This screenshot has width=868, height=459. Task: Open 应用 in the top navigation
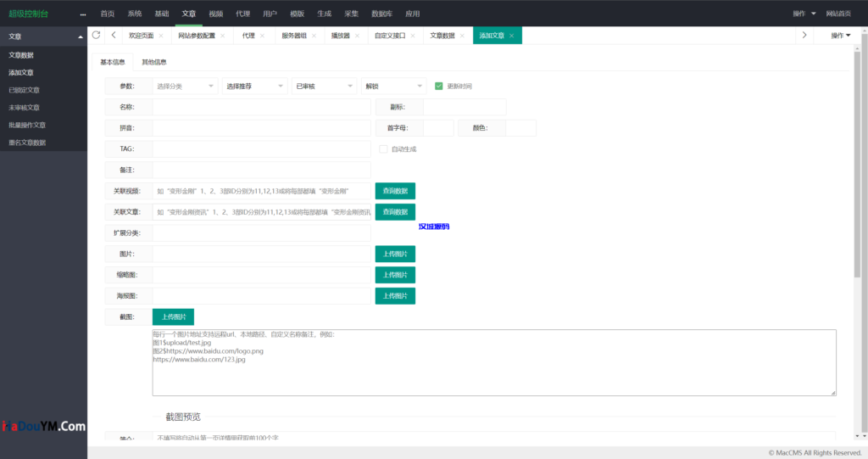[413, 14]
